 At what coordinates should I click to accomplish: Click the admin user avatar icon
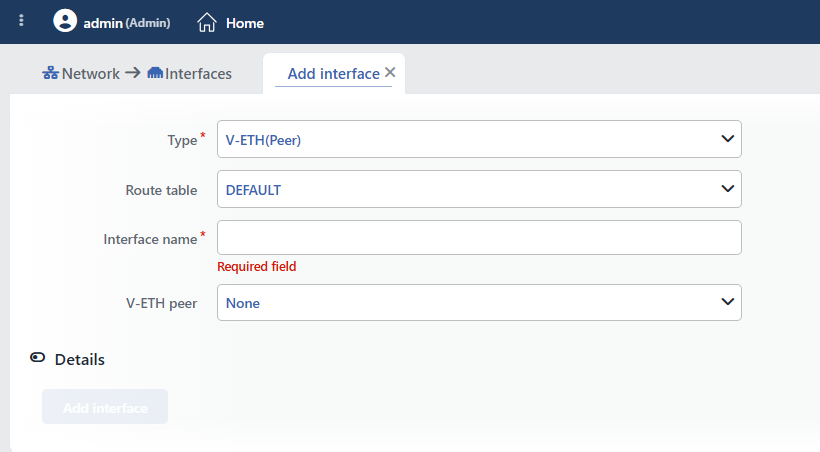tap(65, 21)
